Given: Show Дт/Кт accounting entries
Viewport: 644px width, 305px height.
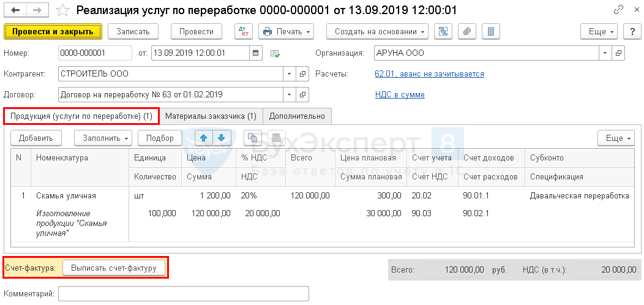Looking at the screenshot, I should [243, 31].
